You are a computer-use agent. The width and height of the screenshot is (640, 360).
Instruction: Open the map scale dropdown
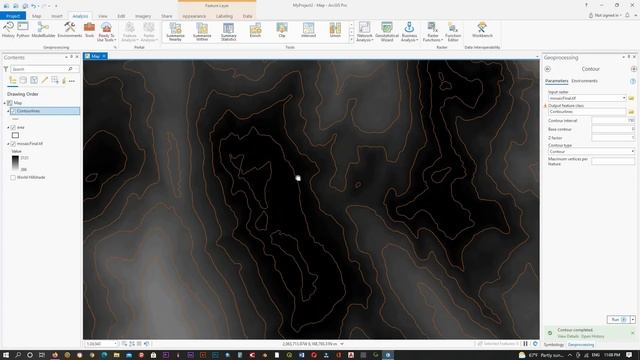coord(116,344)
